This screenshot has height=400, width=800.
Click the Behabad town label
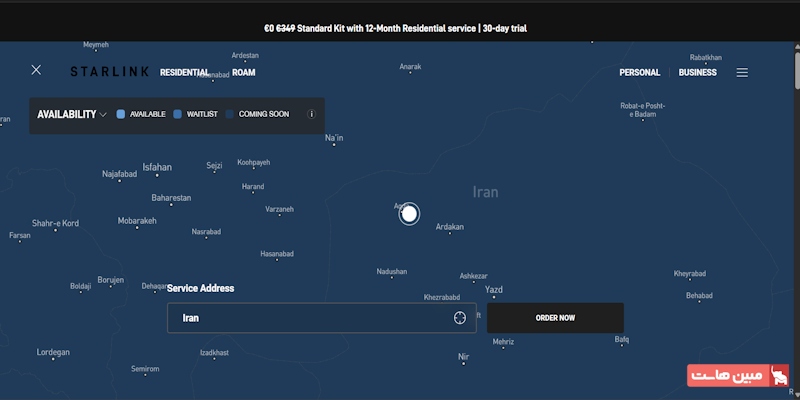[699, 295]
